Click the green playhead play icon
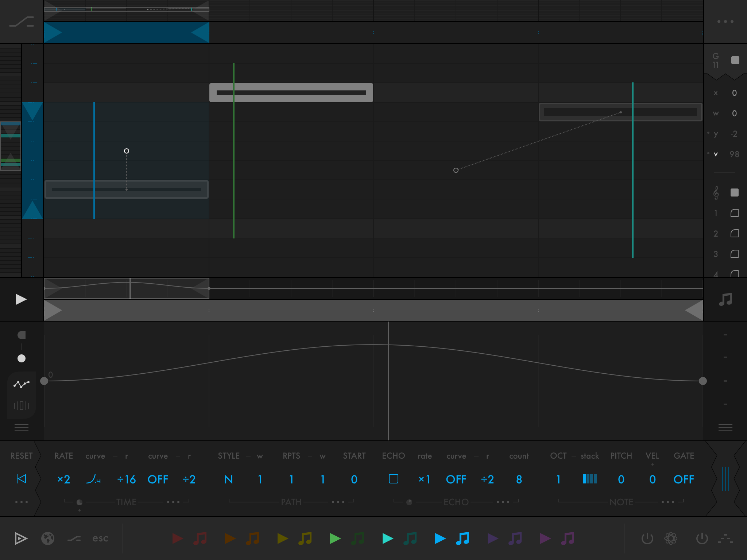This screenshot has width=747, height=560. coord(335,538)
